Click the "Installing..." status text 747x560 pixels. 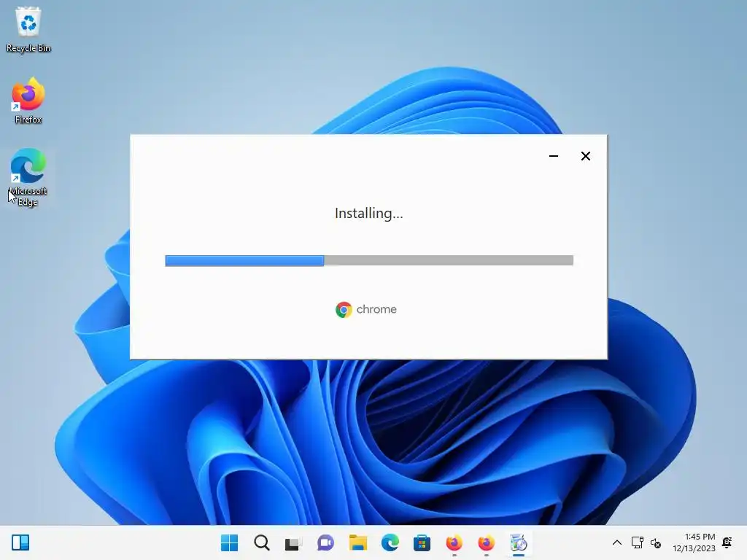click(x=368, y=214)
